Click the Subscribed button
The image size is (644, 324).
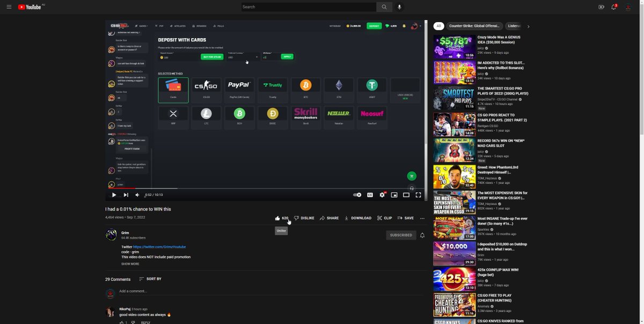point(401,235)
